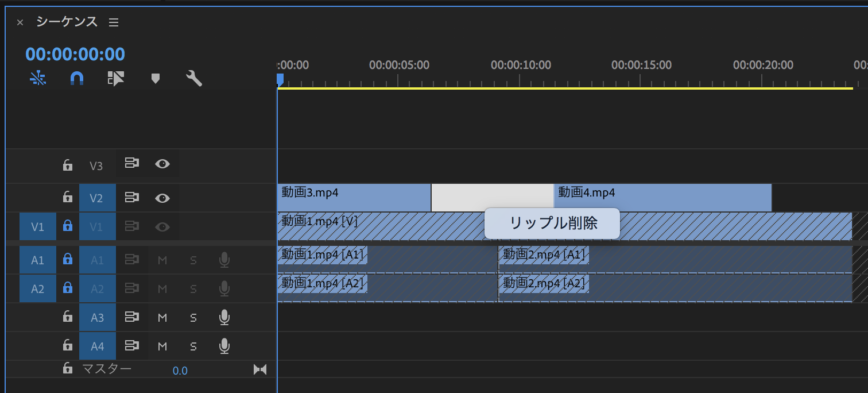
Task: Mute track A3 with the M button
Action: click(162, 317)
